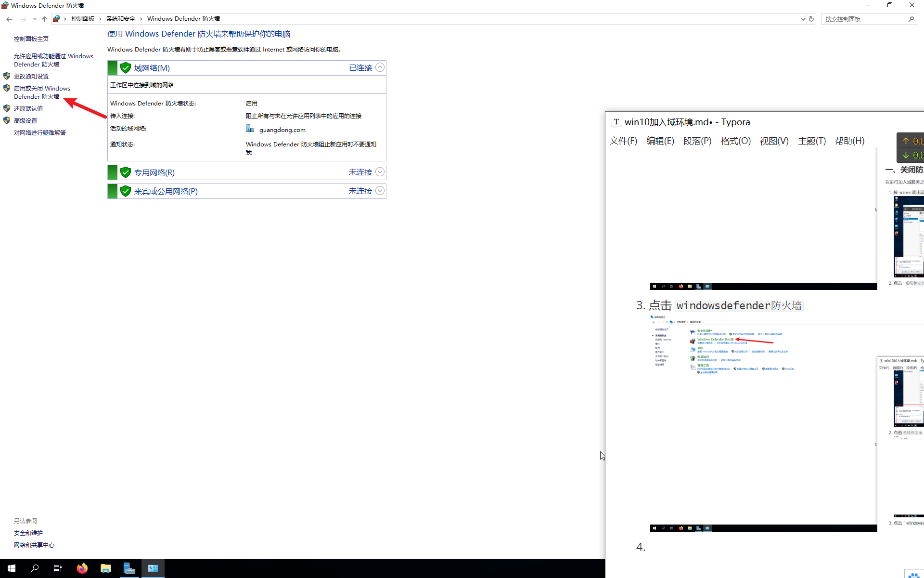Open taskbar Search
Screen dimensions: 924x578
tap(35, 568)
